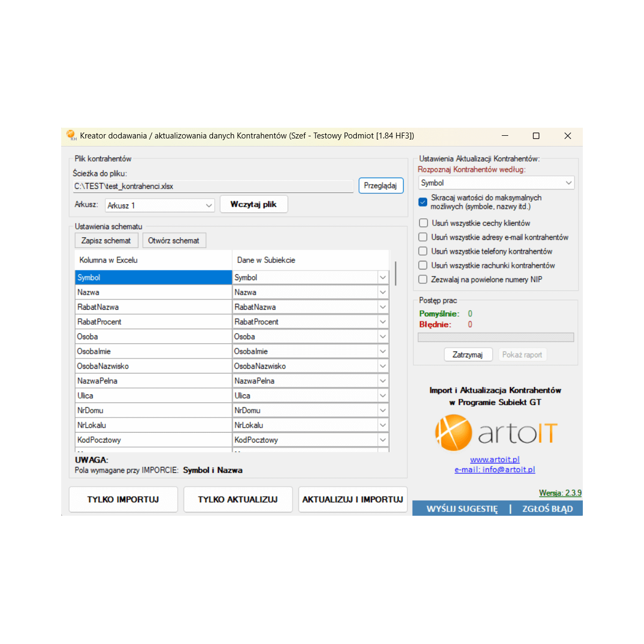644x644 pixels.
Task: Expand the KodPocztowy mapping dropdown
Action: pyautogui.click(x=383, y=440)
